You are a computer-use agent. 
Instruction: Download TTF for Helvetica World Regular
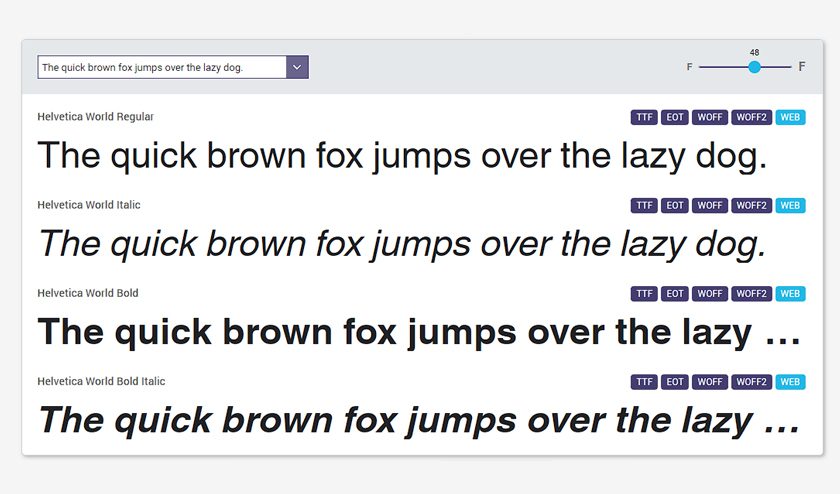(x=644, y=117)
